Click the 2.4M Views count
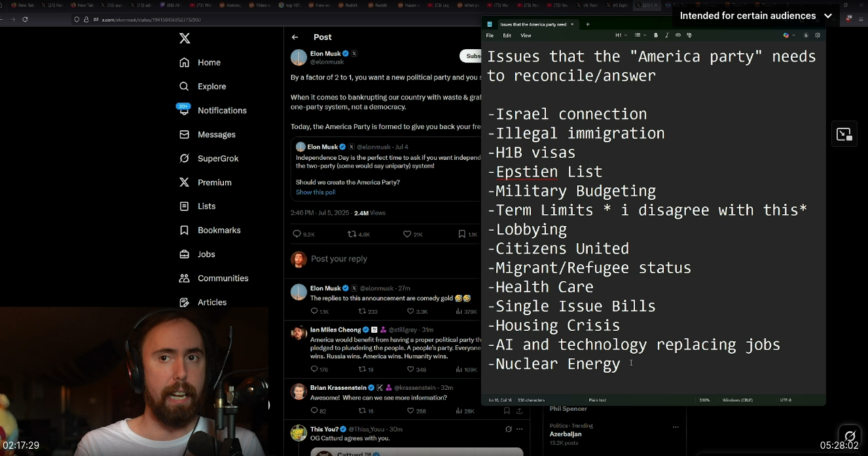 tap(369, 213)
